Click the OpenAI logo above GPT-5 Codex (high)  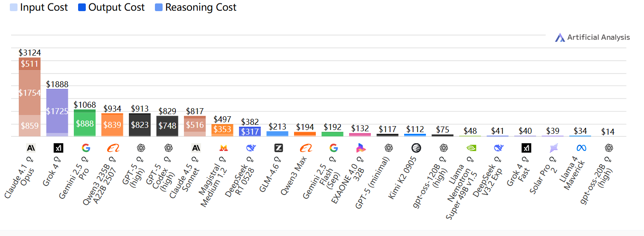click(168, 148)
